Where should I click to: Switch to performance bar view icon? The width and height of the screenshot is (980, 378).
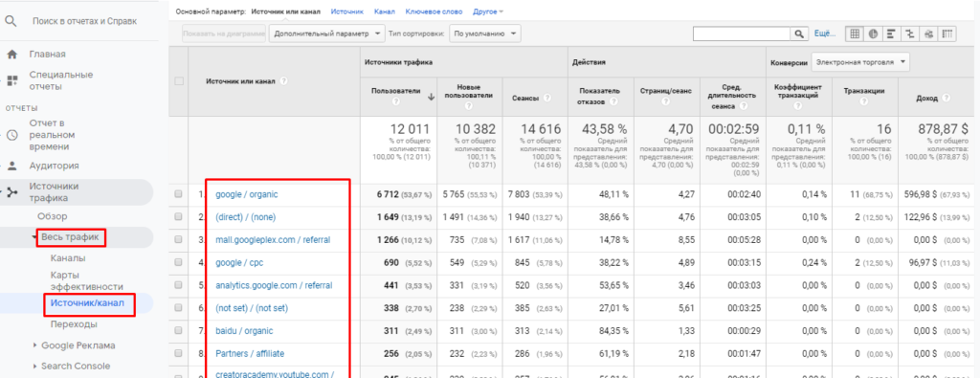pyautogui.click(x=892, y=33)
